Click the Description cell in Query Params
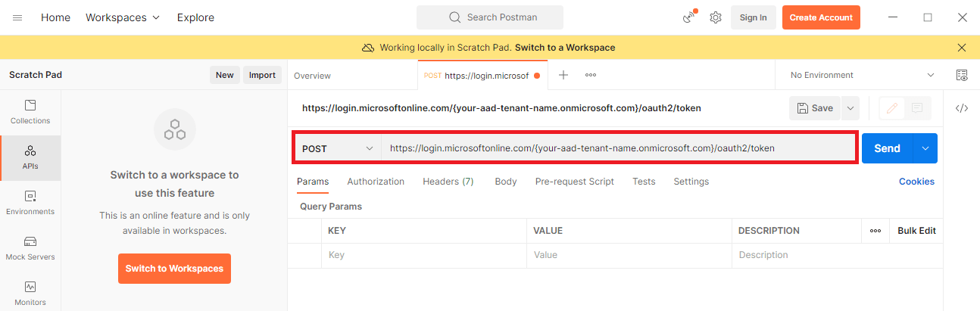 [837, 255]
